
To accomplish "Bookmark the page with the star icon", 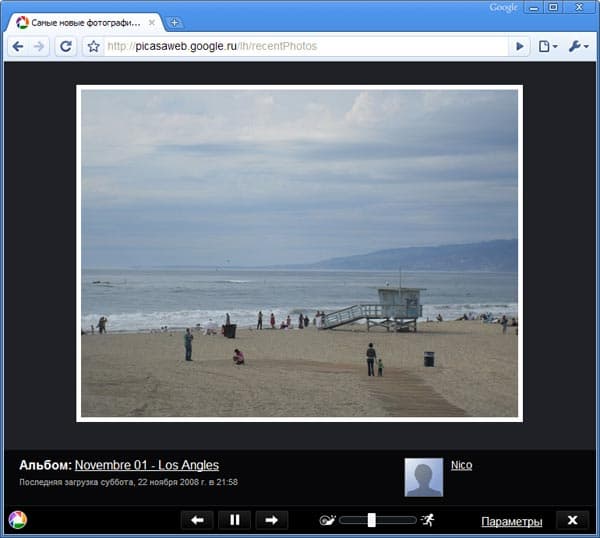I will pos(93,46).
